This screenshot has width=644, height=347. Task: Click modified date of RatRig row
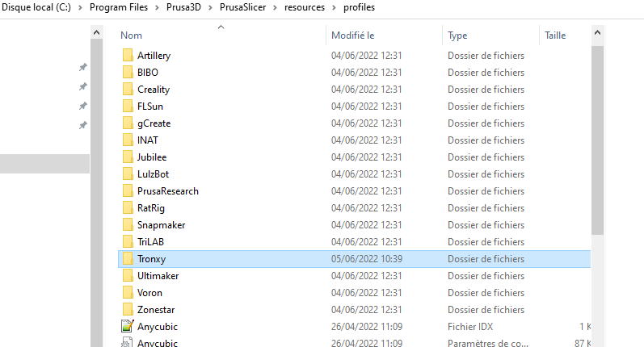367,208
